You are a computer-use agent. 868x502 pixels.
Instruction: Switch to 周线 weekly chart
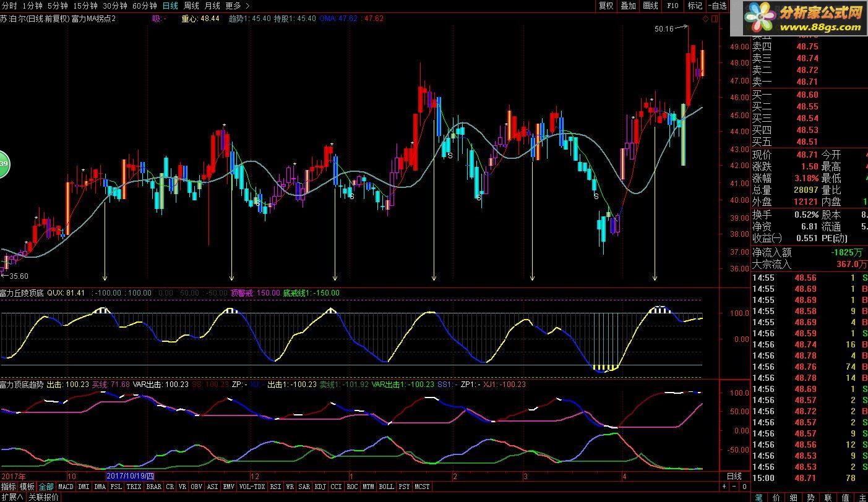191,6
